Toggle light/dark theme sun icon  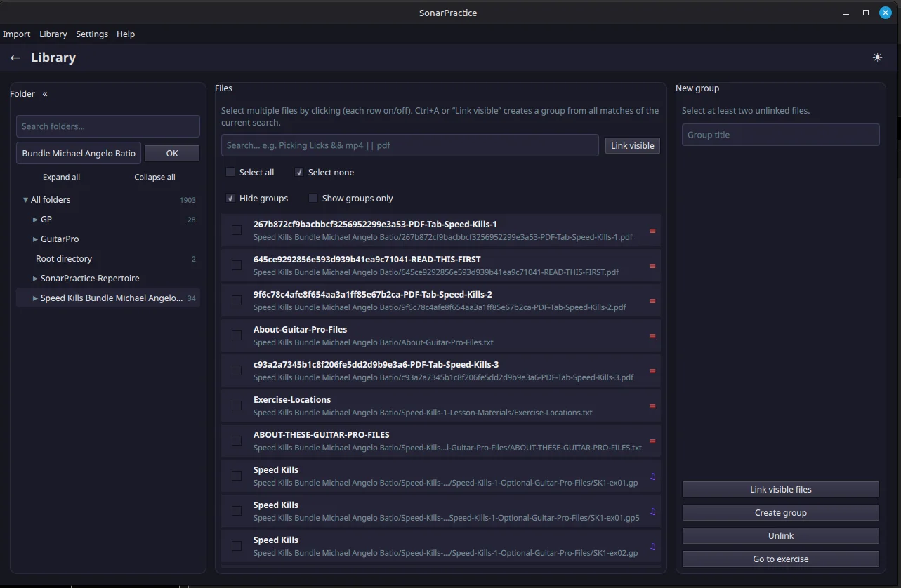click(x=877, y=58)
